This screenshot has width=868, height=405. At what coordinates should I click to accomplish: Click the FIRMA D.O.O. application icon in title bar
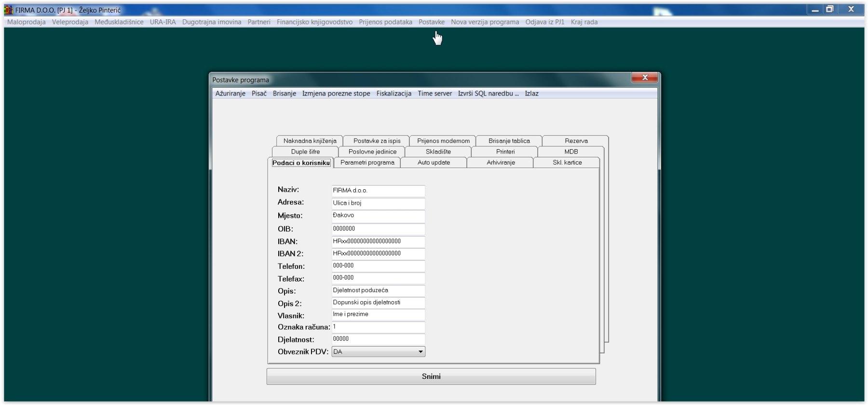[8, 10]
